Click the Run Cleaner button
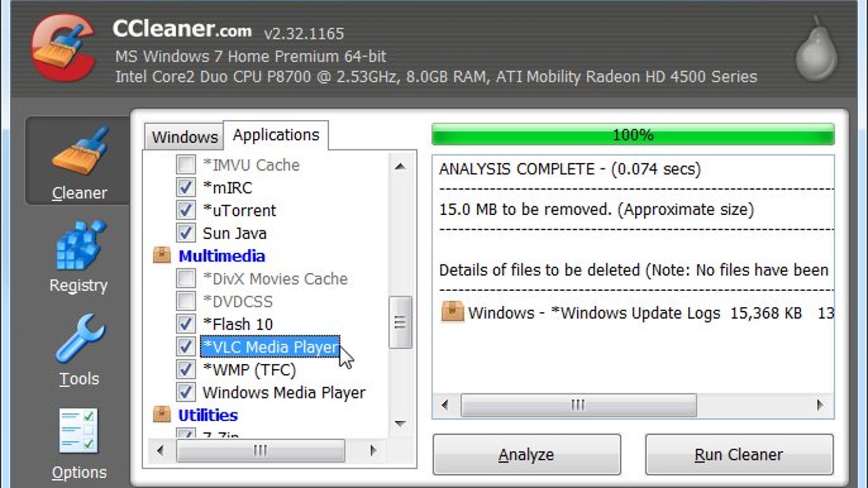The image size is (868, 488). click(739, 454)
